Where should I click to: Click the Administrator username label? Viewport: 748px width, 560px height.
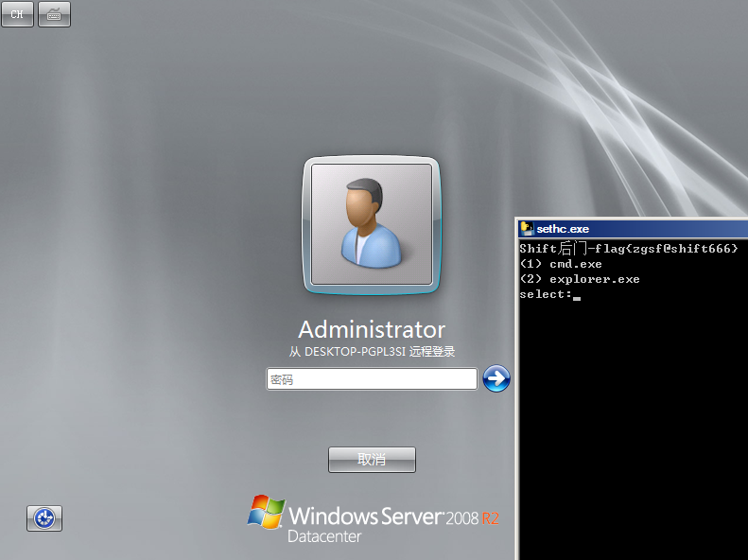click(x=372, y=329)
